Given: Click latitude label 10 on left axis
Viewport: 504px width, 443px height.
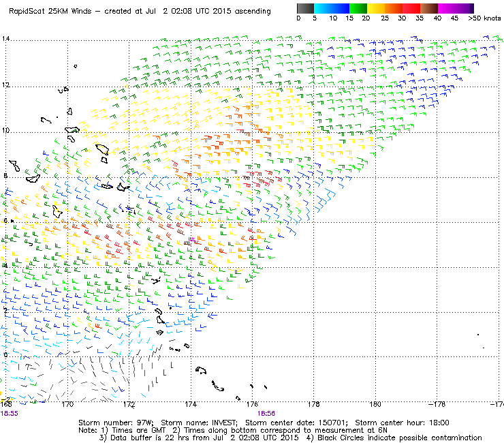Looking at the screenshot, I should [5, 130].
